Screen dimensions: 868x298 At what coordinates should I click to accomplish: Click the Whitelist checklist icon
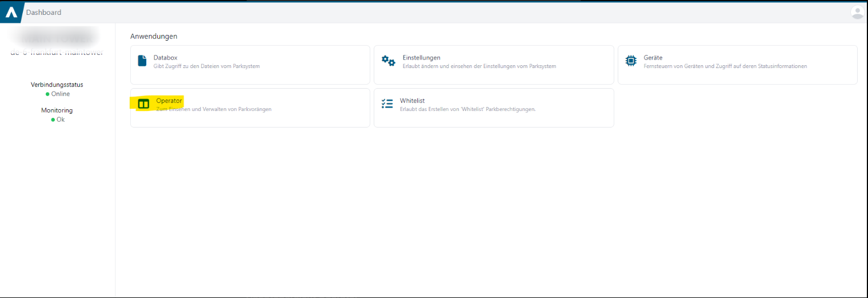point(387,104)
